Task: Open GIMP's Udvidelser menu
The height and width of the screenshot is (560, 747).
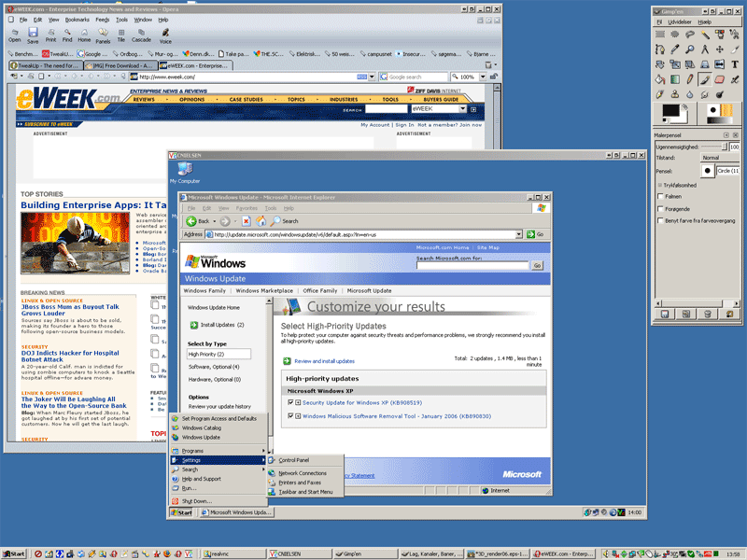Action: click(x=680, y=21)
